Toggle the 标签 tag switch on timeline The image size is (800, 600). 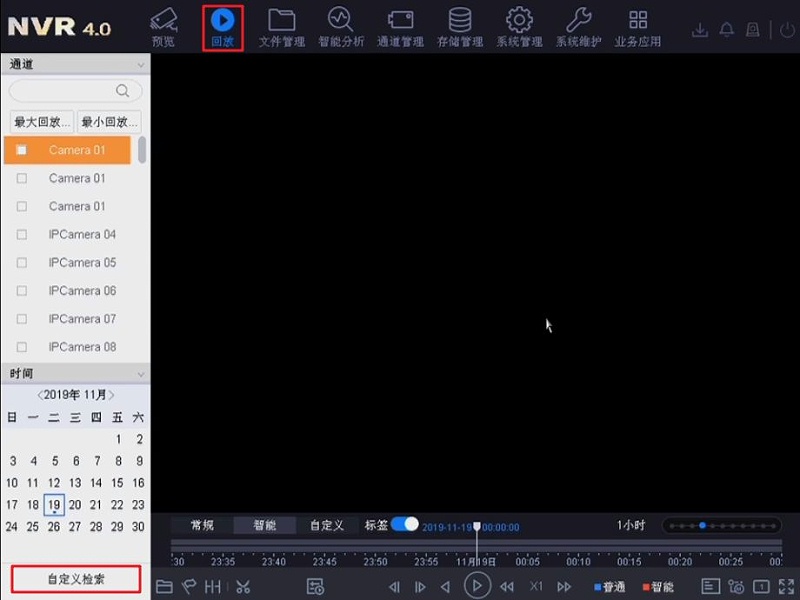(404, 524)
